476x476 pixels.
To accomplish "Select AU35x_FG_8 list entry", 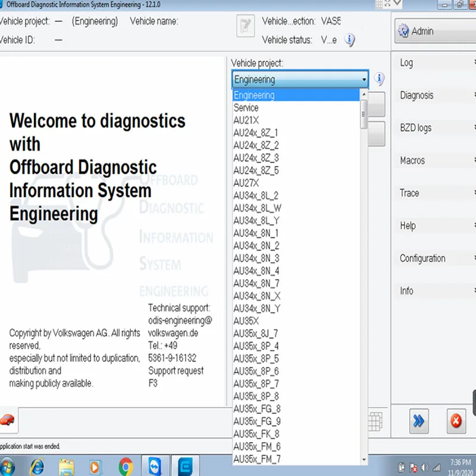I will 296,409.
